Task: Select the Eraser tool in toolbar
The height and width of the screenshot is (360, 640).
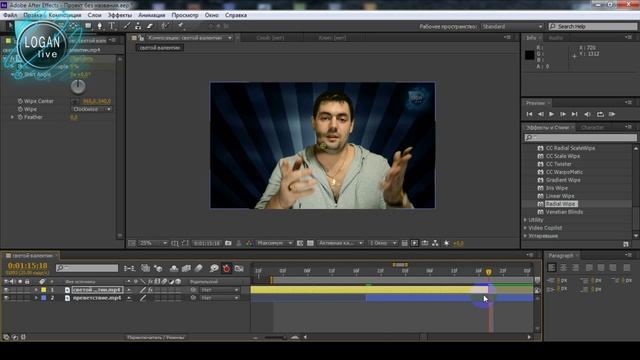Action: (150, 26)
